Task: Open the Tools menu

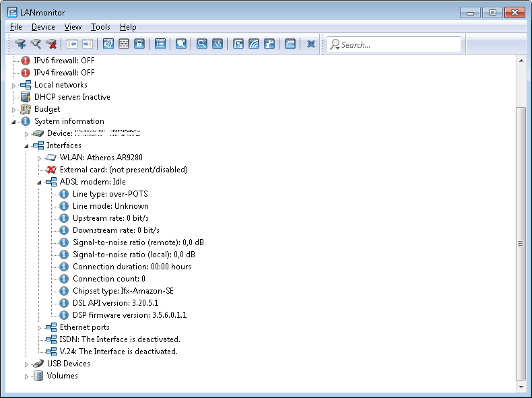Action: 100,27
